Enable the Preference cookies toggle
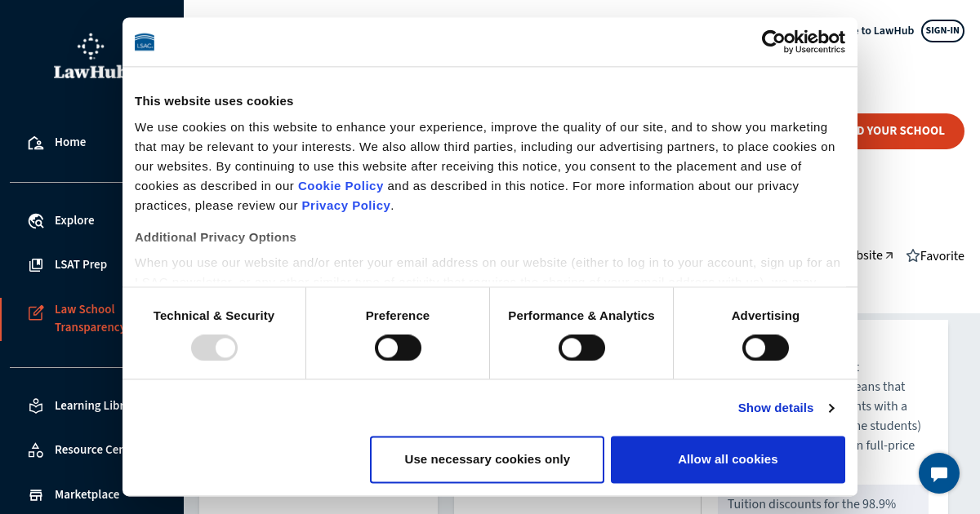 pos(398,348)
